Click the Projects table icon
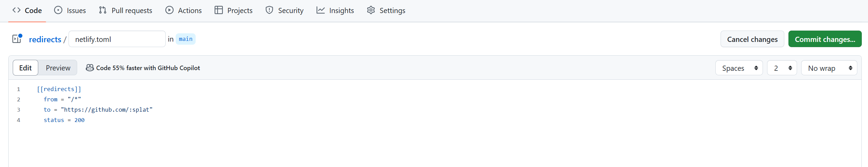 tap(219, 10)
